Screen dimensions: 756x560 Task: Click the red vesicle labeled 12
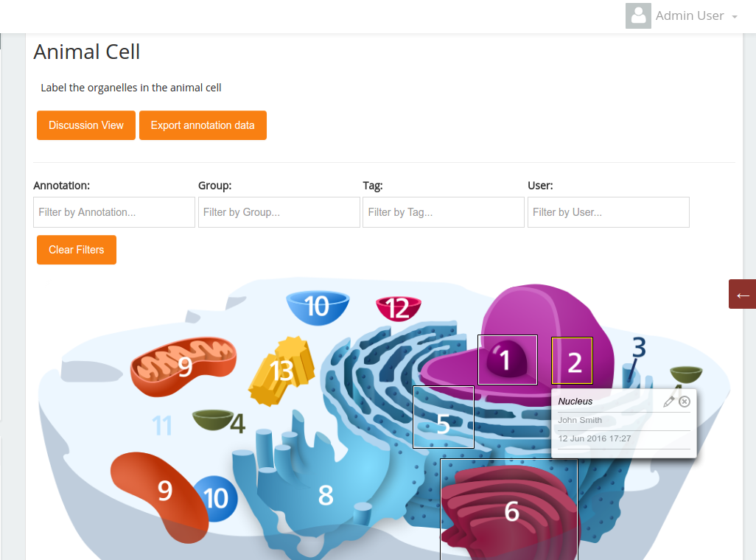(x=398, y=309)
